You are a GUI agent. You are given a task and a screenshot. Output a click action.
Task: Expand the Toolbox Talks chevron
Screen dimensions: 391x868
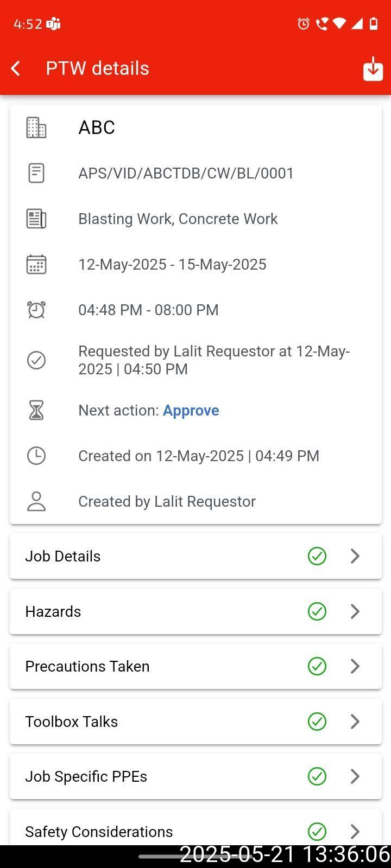tap(355, 722)
